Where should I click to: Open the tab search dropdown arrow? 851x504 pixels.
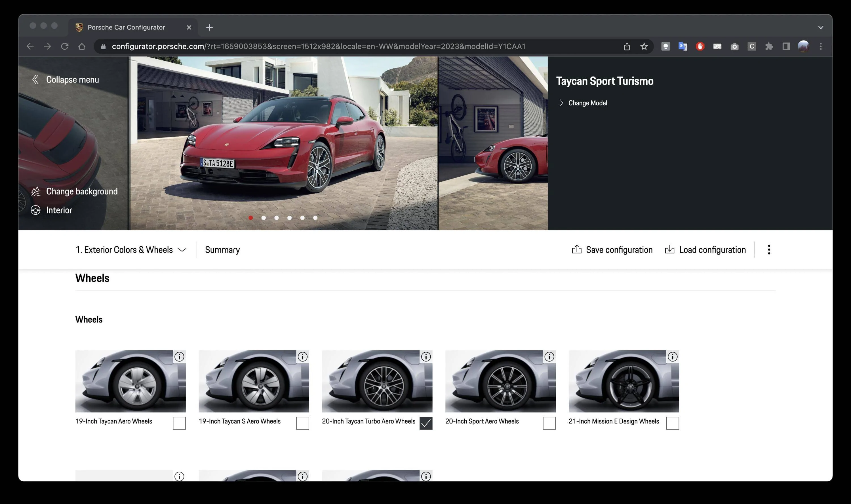[821, 27]
